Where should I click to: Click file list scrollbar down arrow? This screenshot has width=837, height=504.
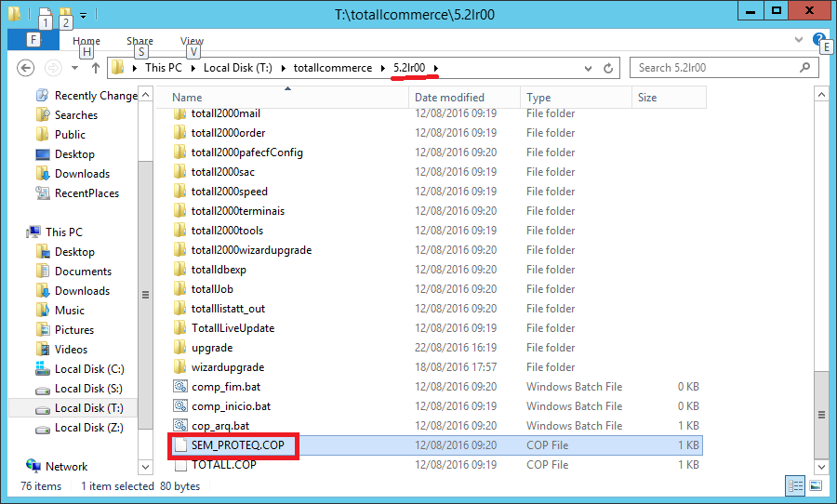coord(821,467)
